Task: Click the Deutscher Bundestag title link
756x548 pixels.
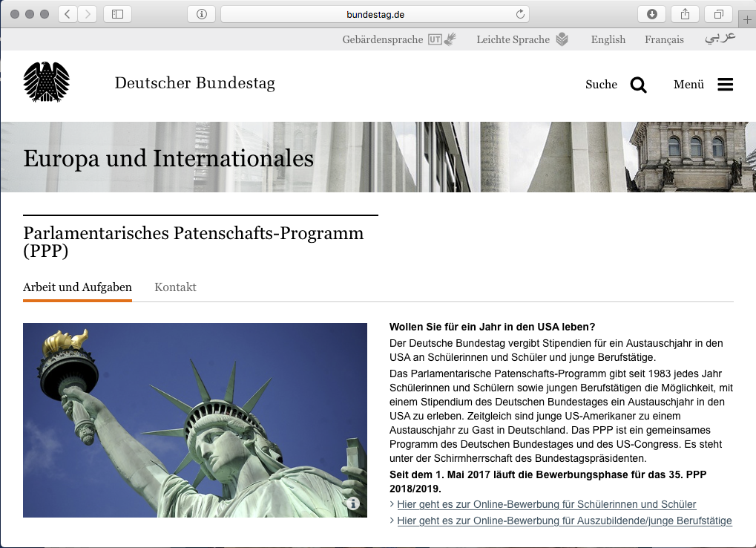Action: click(x=195, y=83)
